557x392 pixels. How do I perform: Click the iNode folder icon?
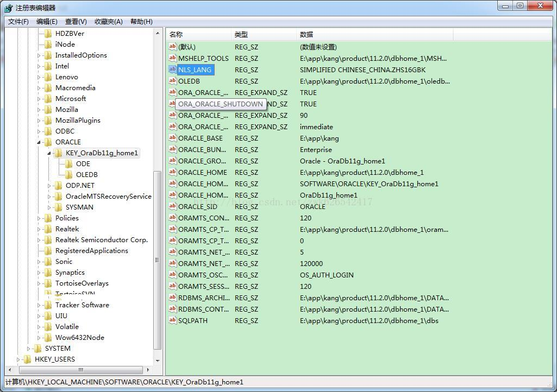tap(48, 45)
